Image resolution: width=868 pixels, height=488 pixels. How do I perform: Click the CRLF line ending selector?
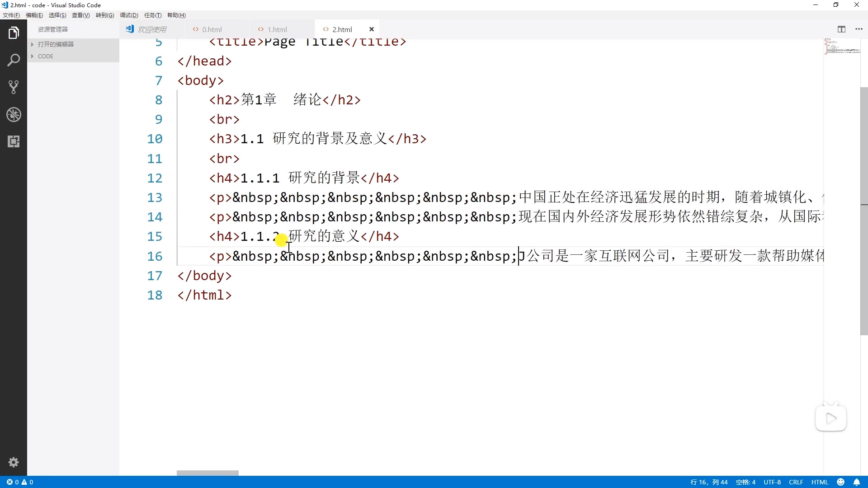(796, 482)
